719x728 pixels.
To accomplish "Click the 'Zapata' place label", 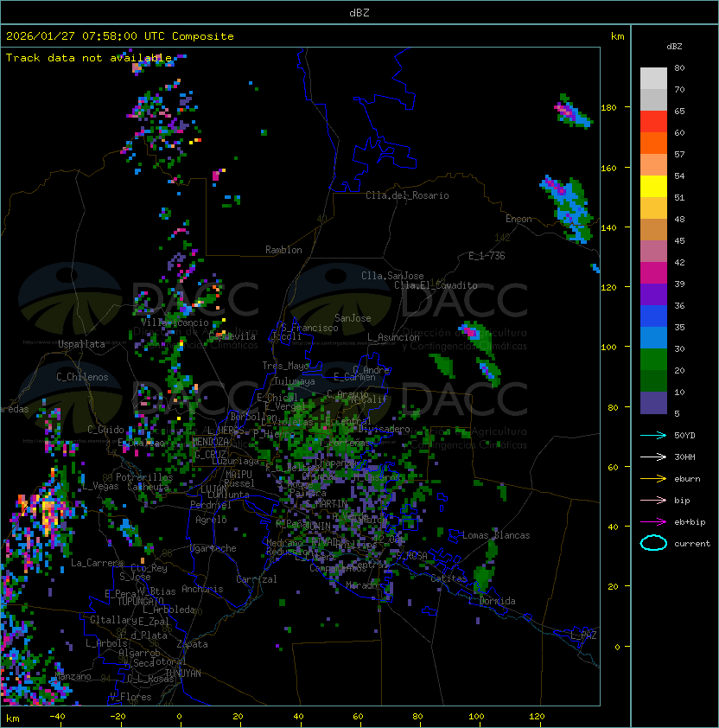I will tap(192, 644).
